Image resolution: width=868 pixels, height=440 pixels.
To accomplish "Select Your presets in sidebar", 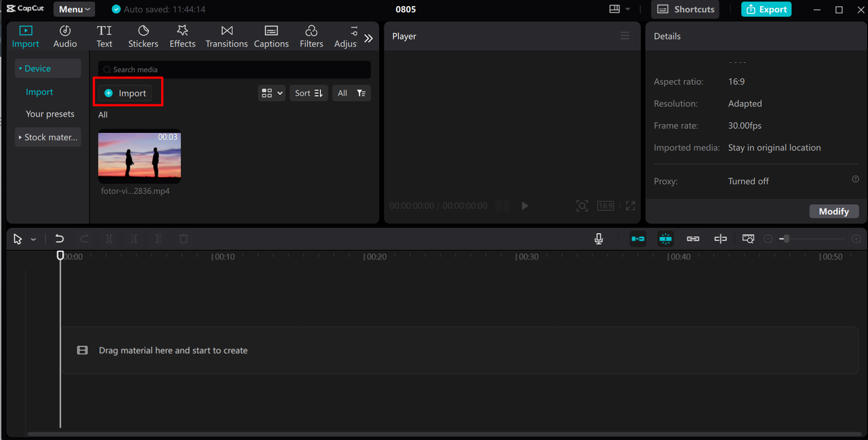I will pos(50,114).
